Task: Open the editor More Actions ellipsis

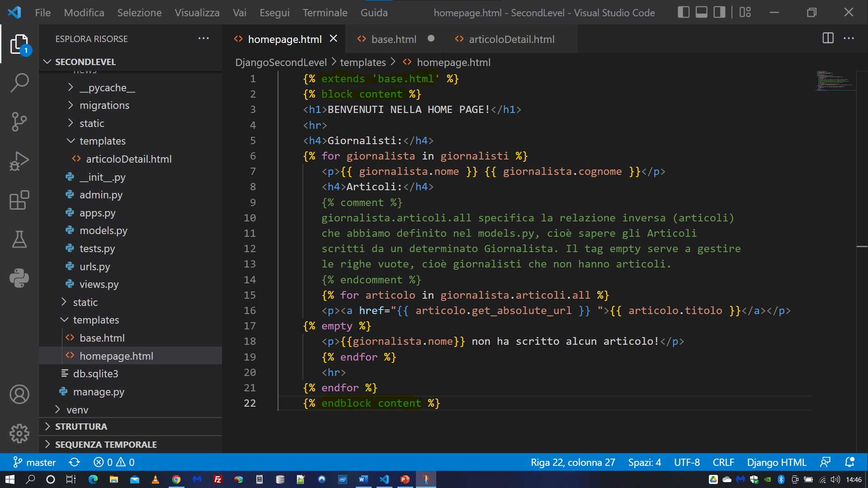Action: [849, 38]
